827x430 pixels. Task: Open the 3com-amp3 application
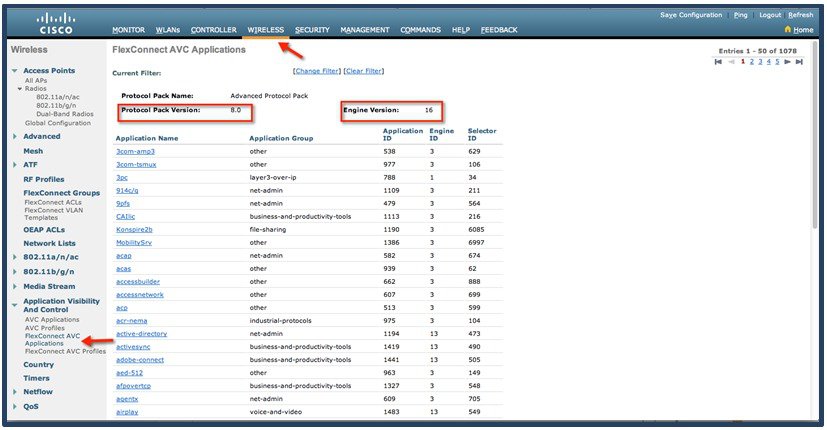[x=135, y=151]
